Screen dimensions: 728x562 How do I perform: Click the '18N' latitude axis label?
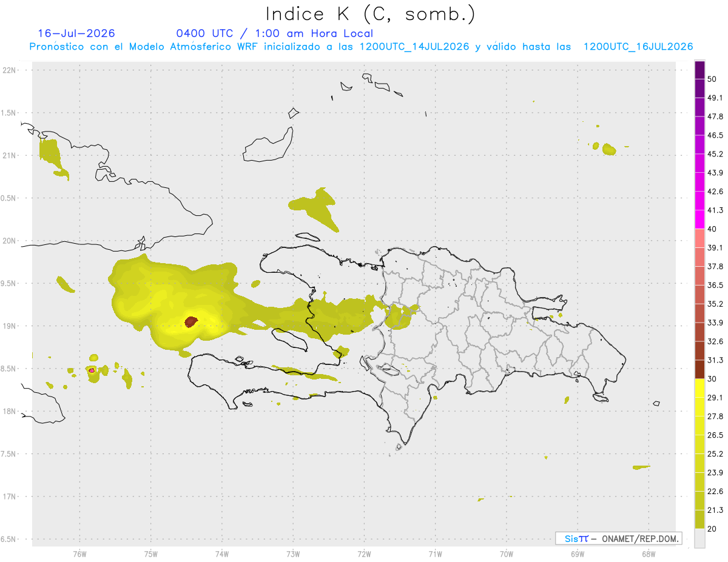[10, 411]
